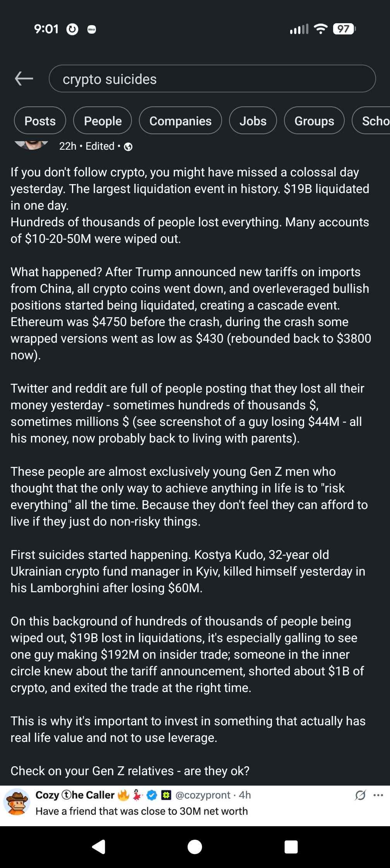Select the partially visible Schools chip
This screenshot has height=868, width=390.
click(x=373, y=121)
